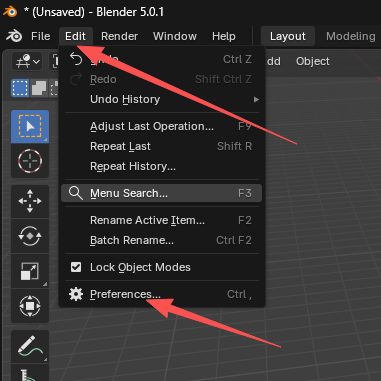Screen dimensions: 381x381
Task: Switch to the Modeling workspace tab
Action: click(x=350, y=36)
